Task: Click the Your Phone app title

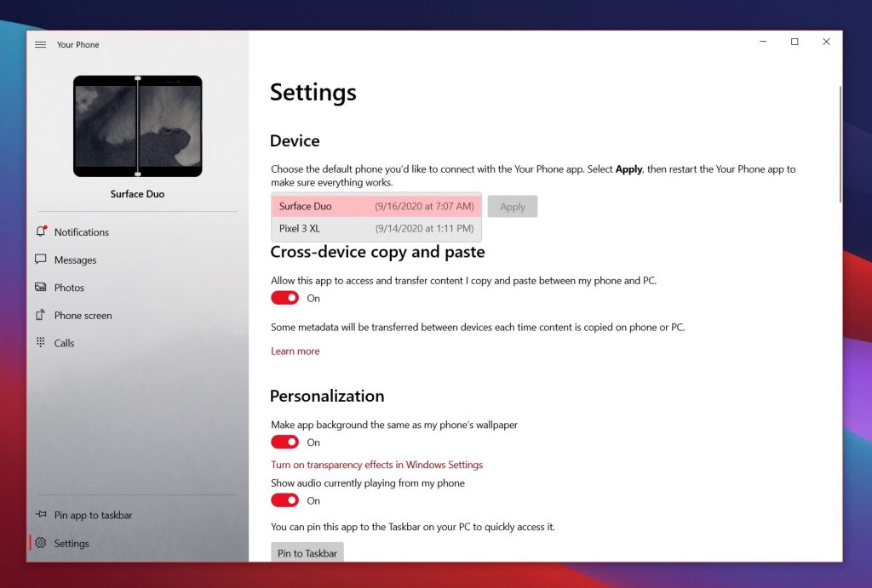Action: click(x=77, y=44)
